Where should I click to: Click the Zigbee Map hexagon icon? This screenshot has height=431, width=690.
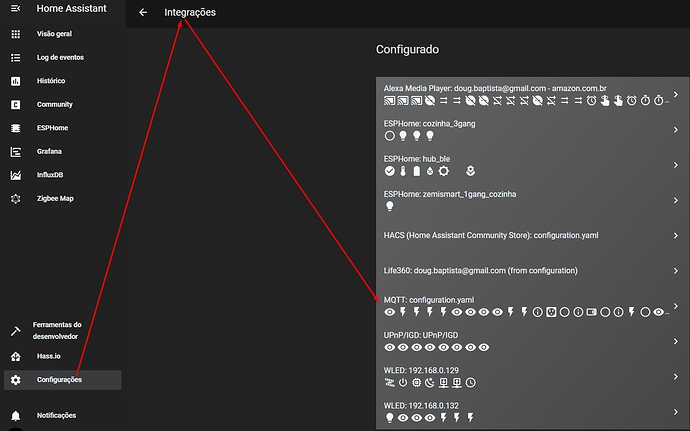[x=15, y=199]
